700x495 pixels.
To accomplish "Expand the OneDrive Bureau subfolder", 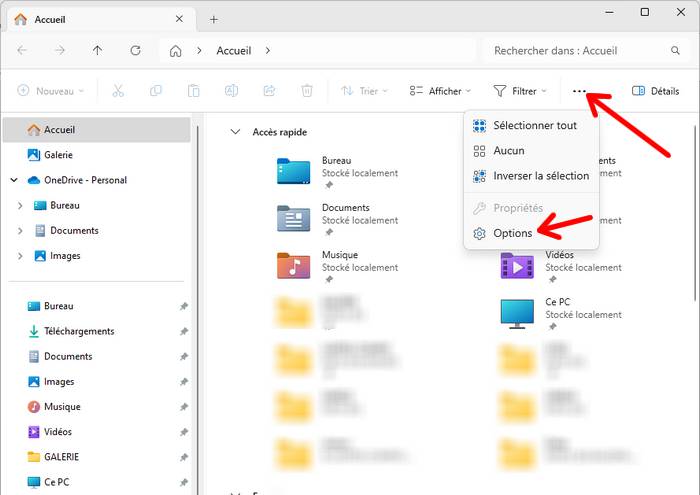I will tap(20, 205).
